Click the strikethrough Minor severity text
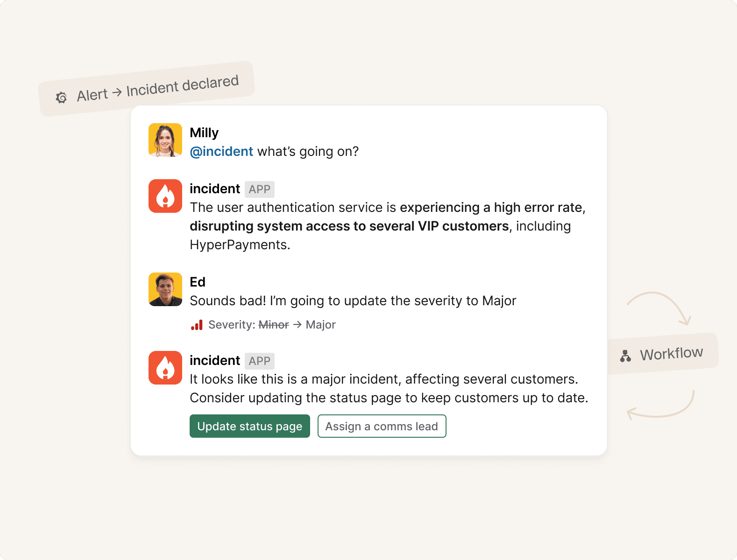 (x=274, y=324)
